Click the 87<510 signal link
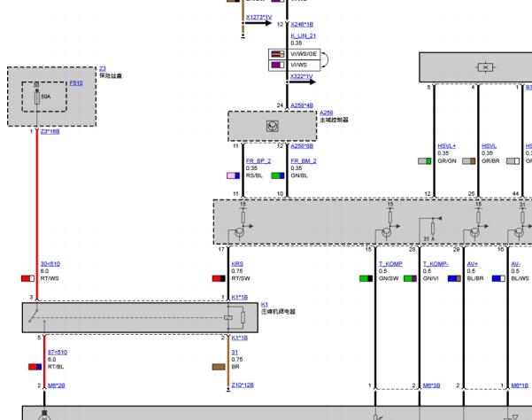The image size is (532, 420). pos(58,352)
